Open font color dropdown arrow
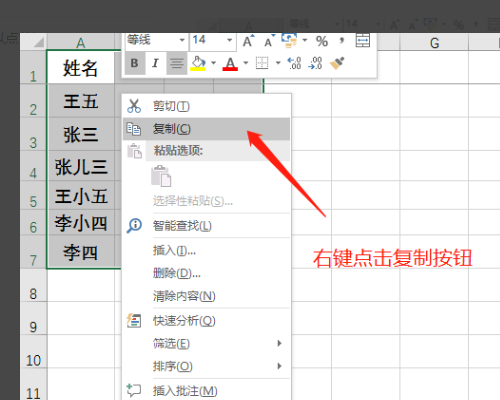Image resolution: width=500 pixels, height=400 pixels. click(x=246, y=63)
